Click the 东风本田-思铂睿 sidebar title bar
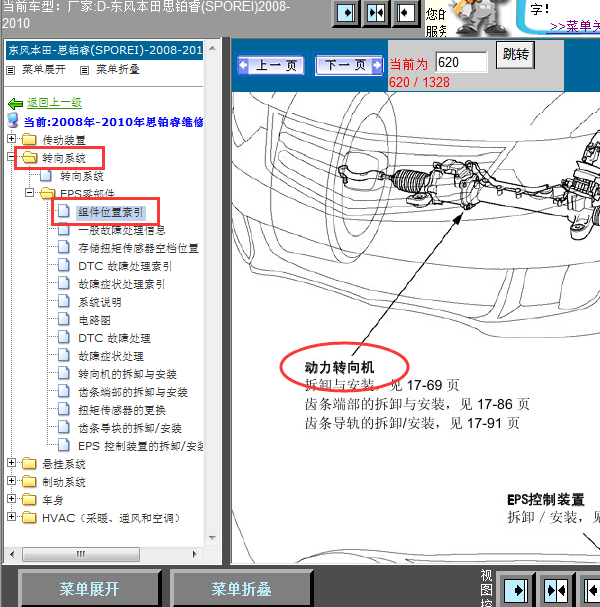 [x=104, y=50]
